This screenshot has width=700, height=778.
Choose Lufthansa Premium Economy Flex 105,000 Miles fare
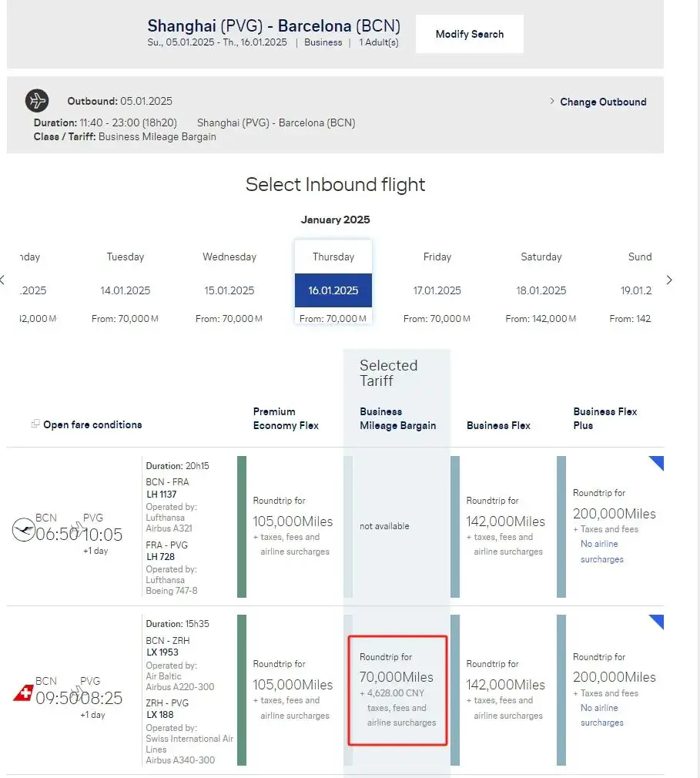293,526
